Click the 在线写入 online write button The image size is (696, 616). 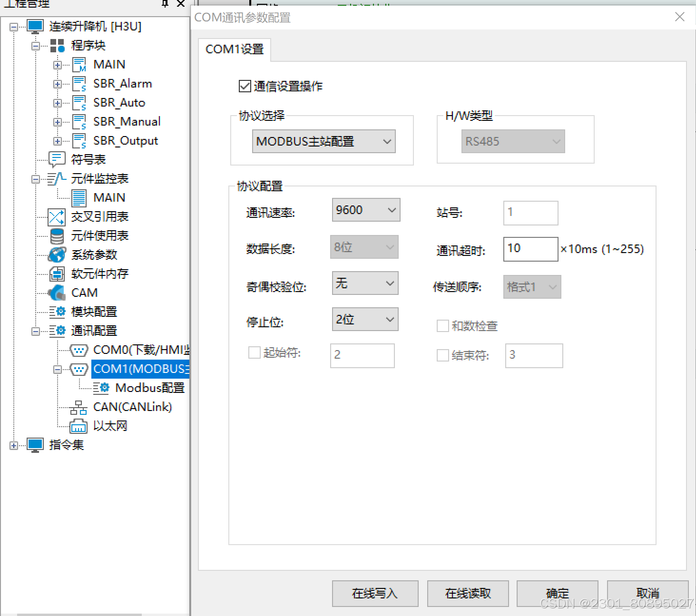pos(375,593)
